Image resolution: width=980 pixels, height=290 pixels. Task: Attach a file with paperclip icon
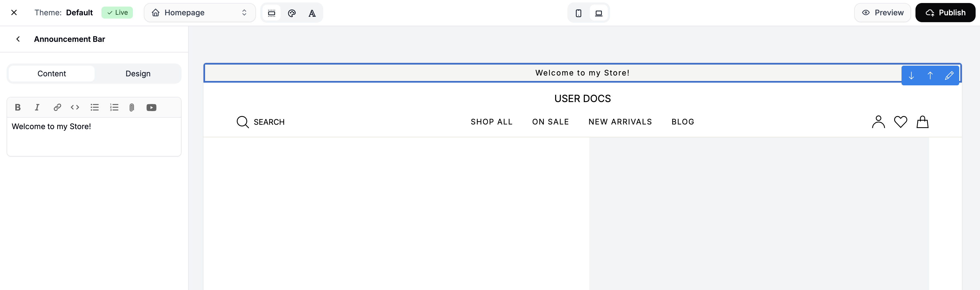(x=132, y=107)
